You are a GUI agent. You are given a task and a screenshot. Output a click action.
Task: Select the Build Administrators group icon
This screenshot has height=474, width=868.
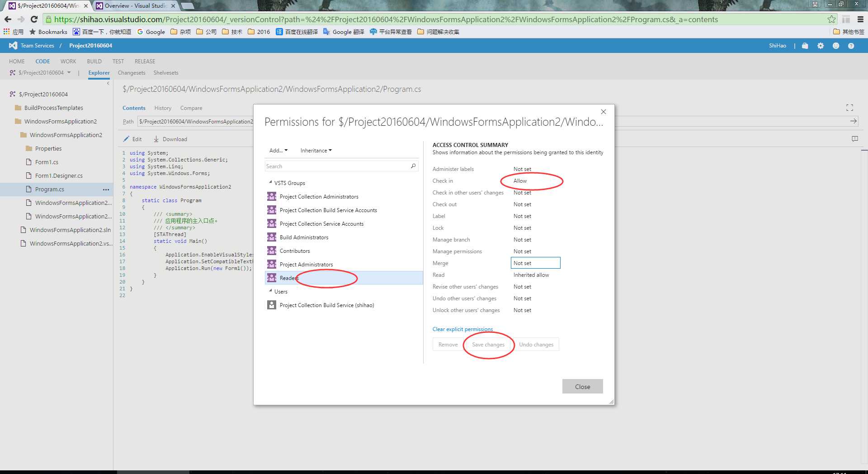[x=272, y=237]
